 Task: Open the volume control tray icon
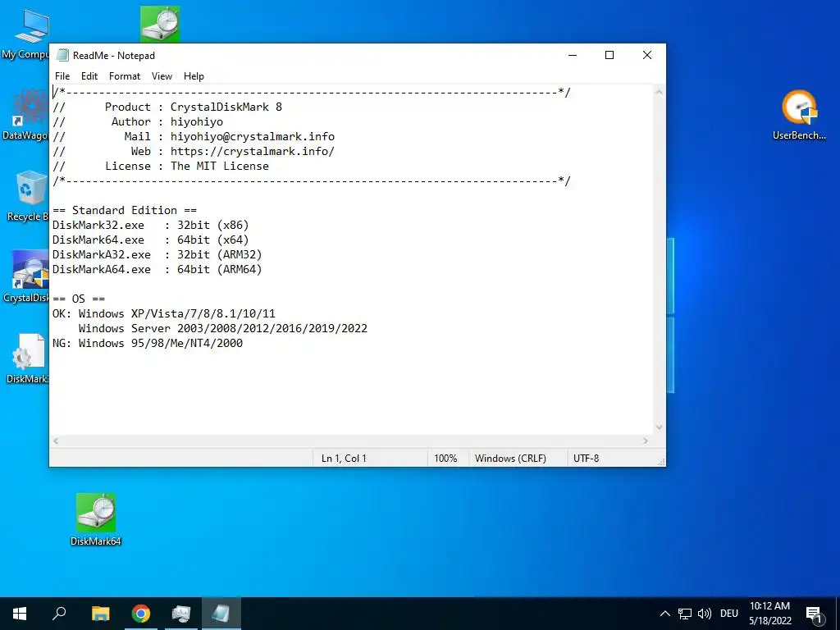[x=705, y=614]
